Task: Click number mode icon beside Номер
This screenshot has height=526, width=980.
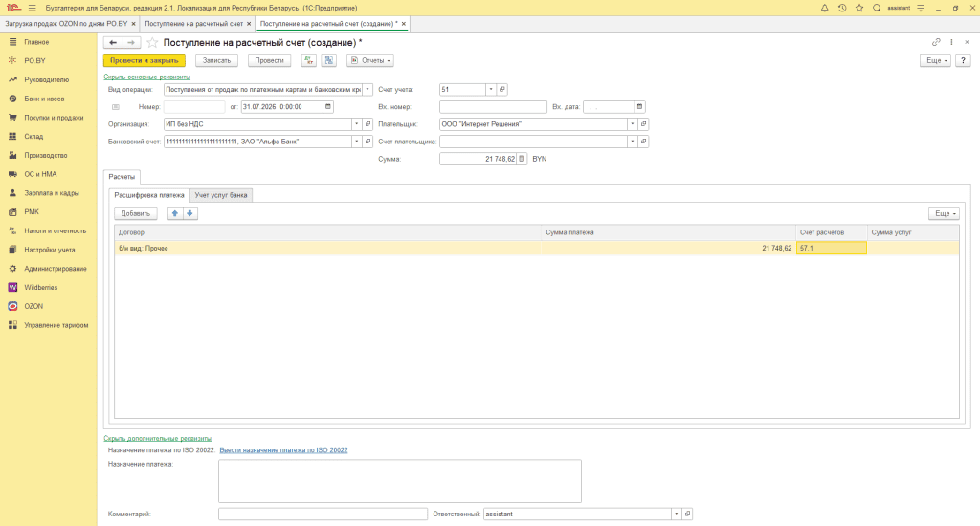Action: [x=116, y=107]
